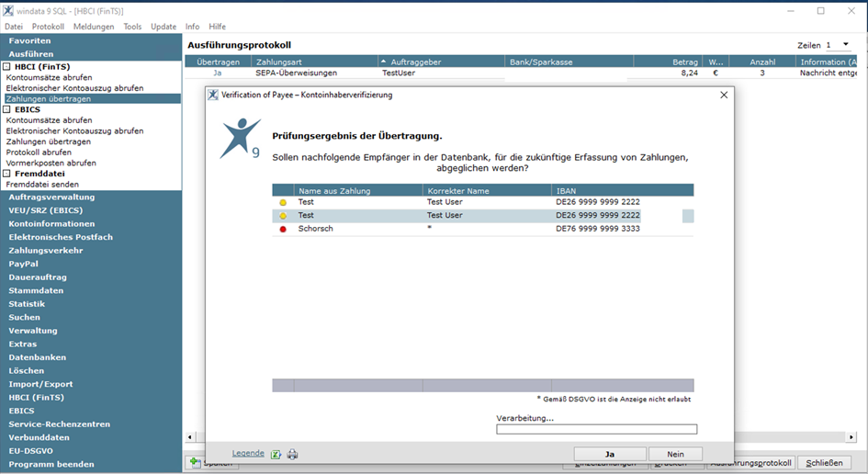Open the Datei menu
The width and height of the screenshot is (868, 474).
tap(14, 27)
